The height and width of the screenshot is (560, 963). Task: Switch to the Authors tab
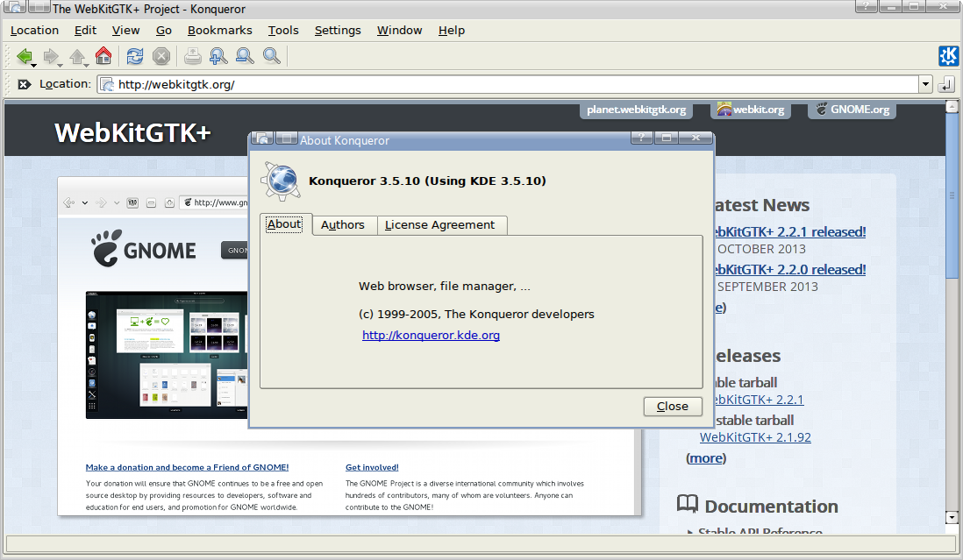343,225
